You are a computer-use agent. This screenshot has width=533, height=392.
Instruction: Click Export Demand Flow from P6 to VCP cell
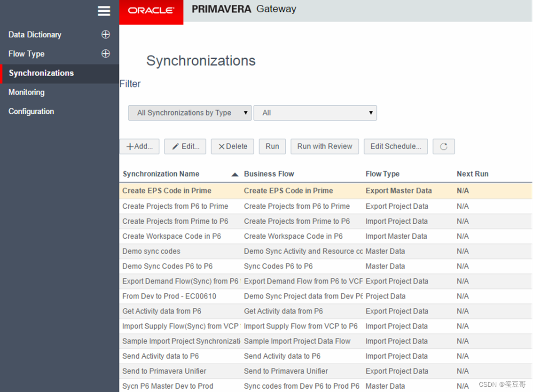coord(303,281)
